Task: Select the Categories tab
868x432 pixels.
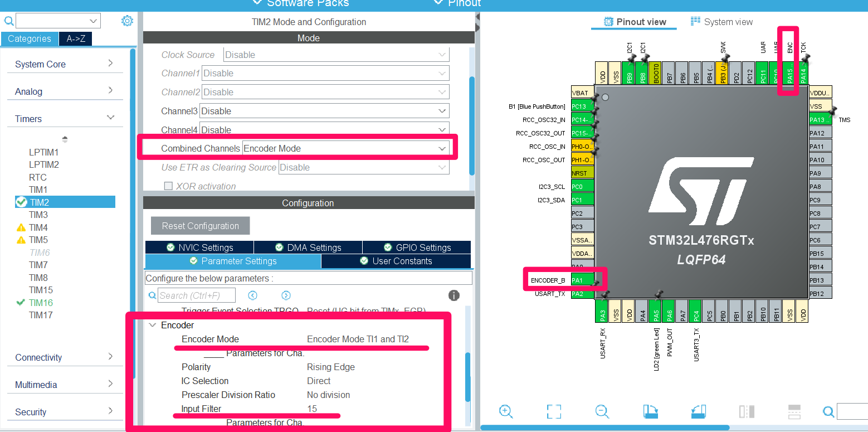Action: 30,38
